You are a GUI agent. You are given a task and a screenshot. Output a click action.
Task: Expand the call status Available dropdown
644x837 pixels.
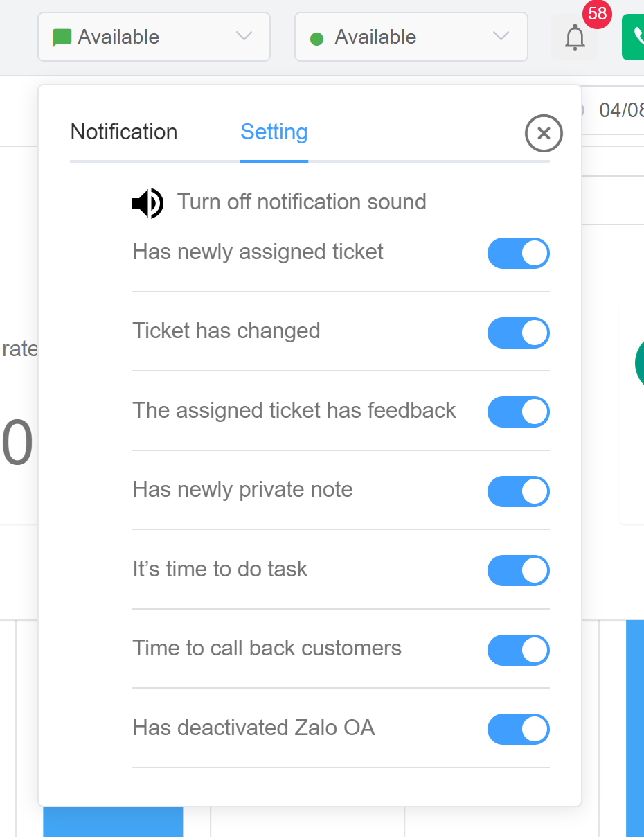[x=411, y=37]
